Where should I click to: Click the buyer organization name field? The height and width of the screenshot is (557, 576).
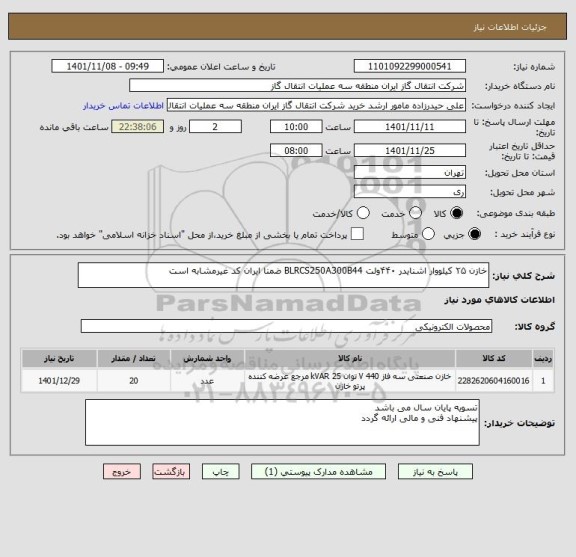click(x=298, y=86)
